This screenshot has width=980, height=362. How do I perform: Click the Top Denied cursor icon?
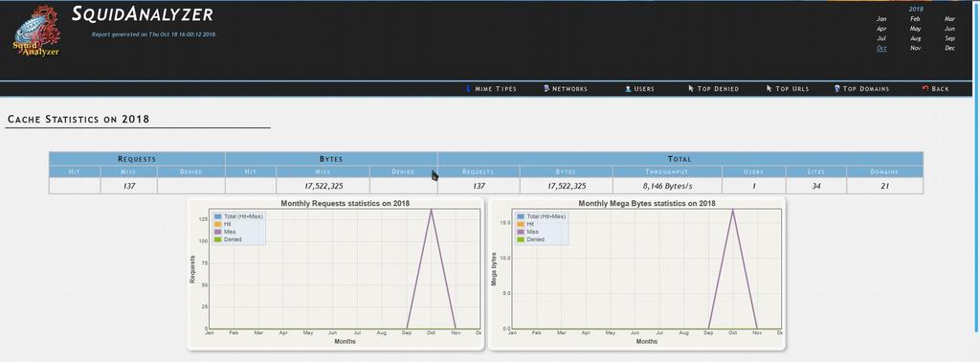691,89
